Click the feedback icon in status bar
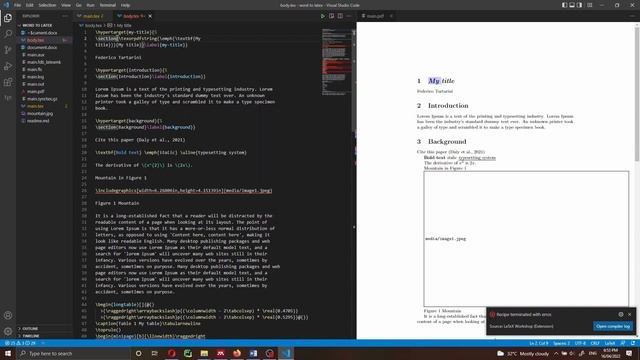 tap(623, 343)
